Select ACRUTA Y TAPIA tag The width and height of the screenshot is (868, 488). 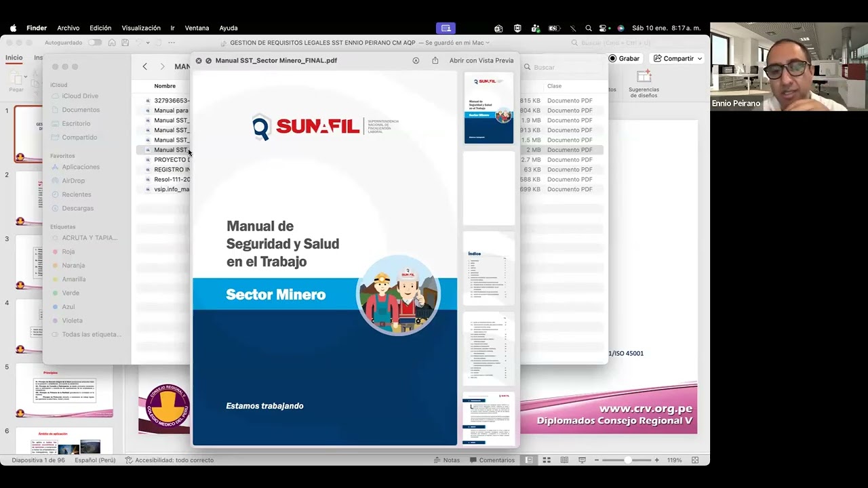[85, 238]
